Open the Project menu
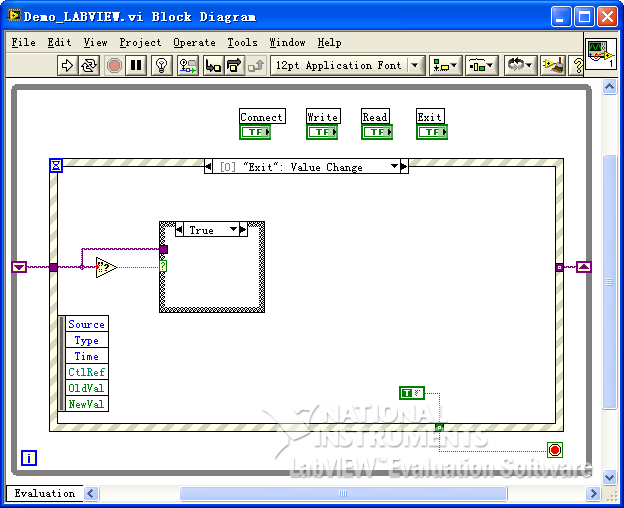The height and width of the screenshot is (508, 624). [x=140, y=43]
